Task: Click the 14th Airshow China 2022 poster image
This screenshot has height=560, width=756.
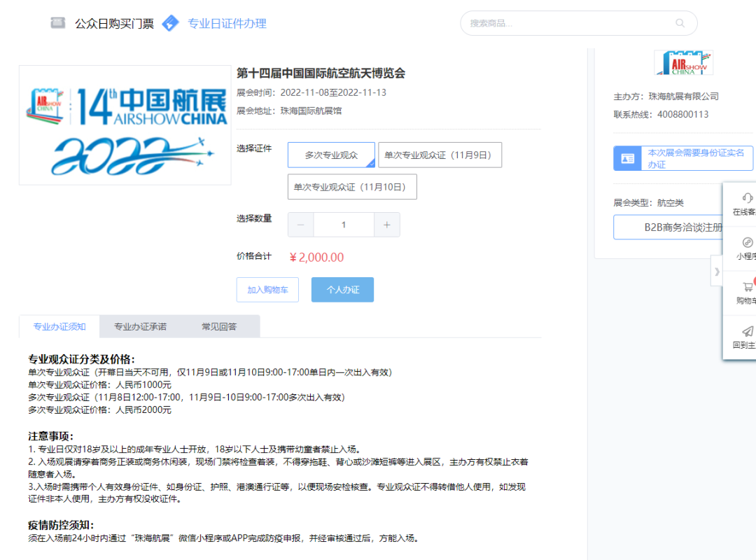Action: click(x=125, y=125)
